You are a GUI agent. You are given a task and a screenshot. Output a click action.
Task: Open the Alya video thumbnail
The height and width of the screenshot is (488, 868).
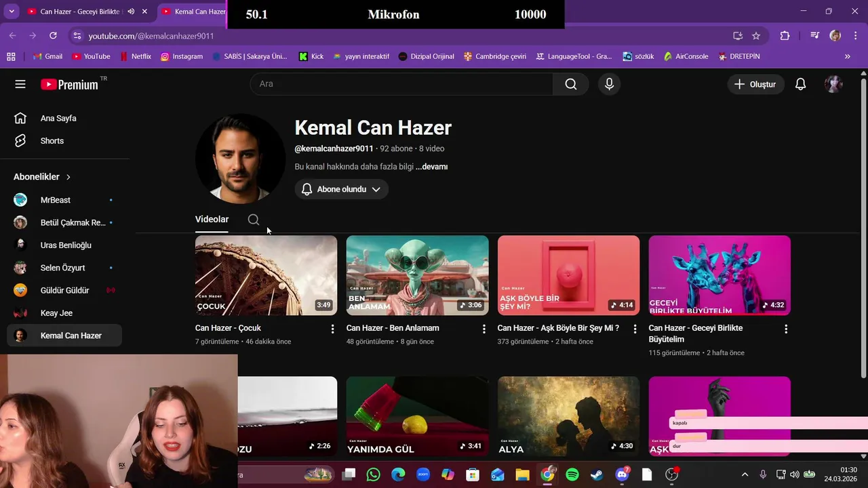tap(568, 416)
